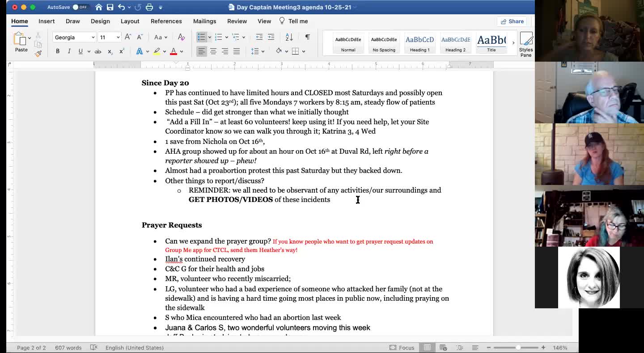644x353 pixels.
Task: Open the Home icon in title bar
Action: coord(99,7)
